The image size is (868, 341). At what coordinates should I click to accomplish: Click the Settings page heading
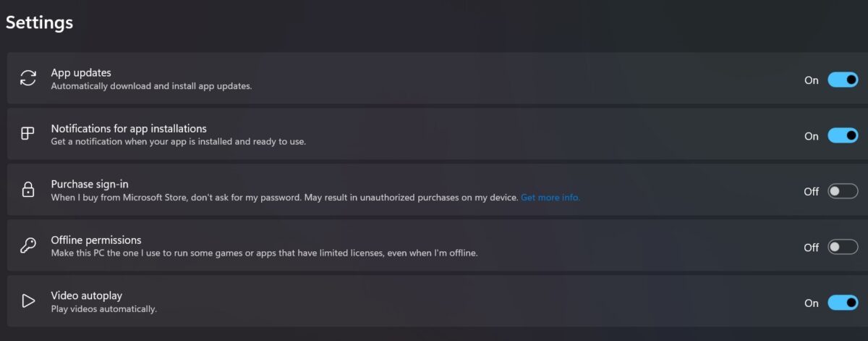click(39, 22)
